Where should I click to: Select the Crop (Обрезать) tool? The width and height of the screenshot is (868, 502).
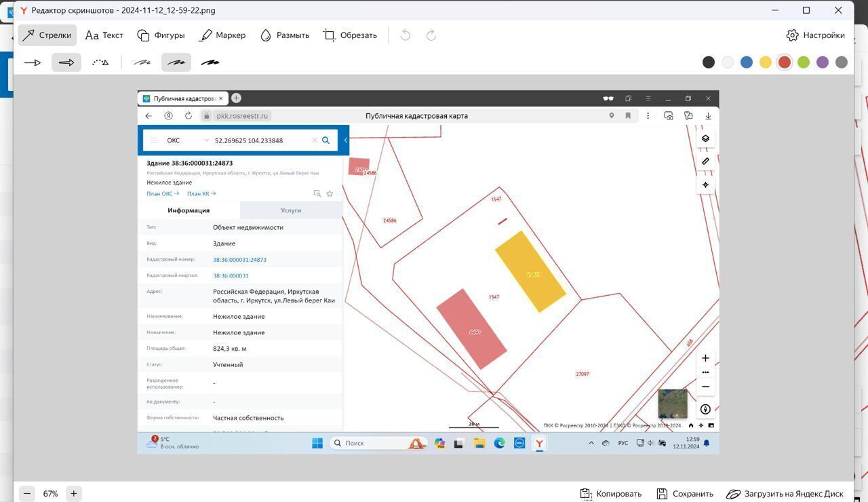[350, 35]
